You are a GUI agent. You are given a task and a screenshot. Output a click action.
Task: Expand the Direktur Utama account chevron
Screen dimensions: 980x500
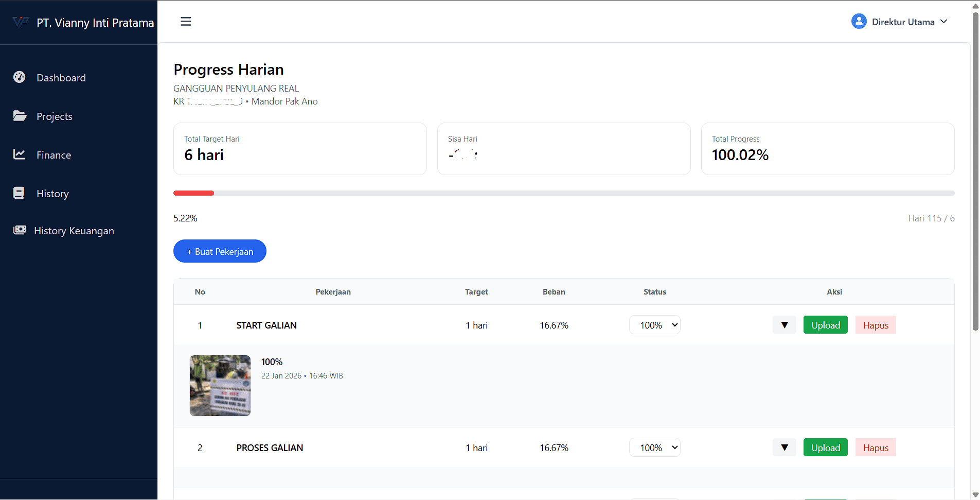click(x=944, y=22)
